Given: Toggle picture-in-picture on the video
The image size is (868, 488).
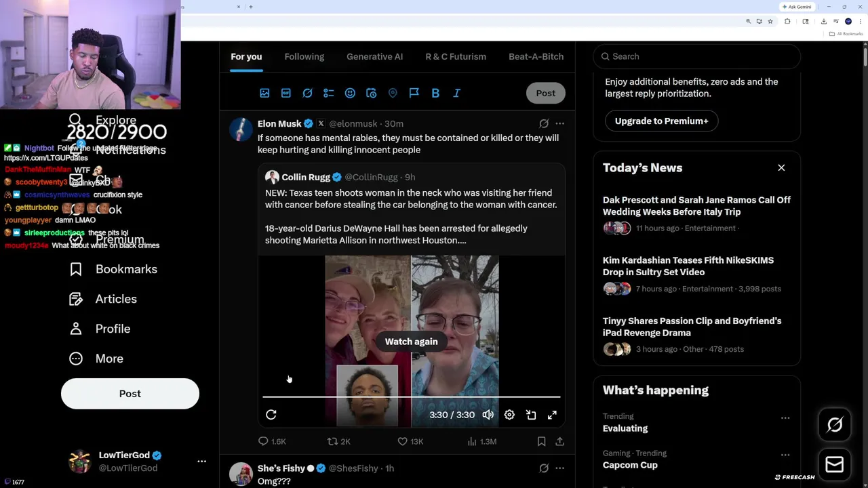Looking at the screenshot, I should click(x=531, y=415).
